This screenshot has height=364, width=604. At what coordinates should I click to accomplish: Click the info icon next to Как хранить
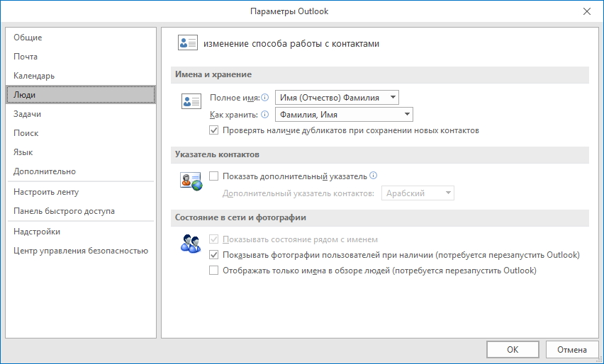pos(264,114)
